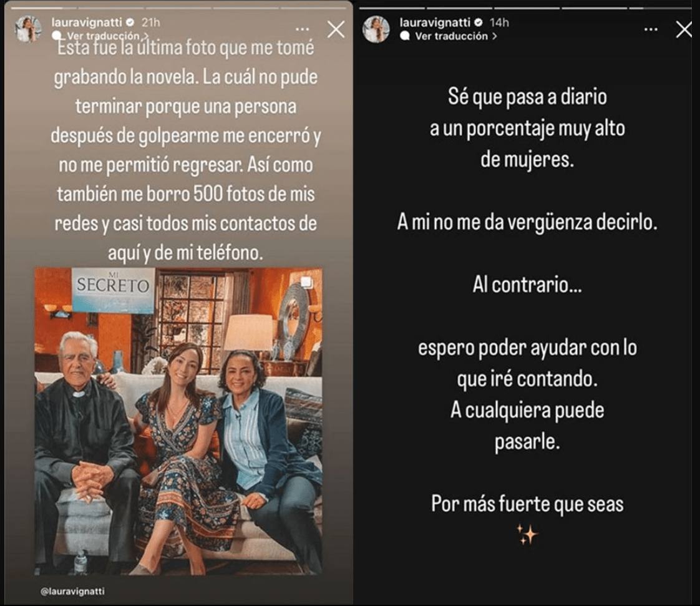Click multi-photo indicator on cast photo corner

tap(307, 281)
